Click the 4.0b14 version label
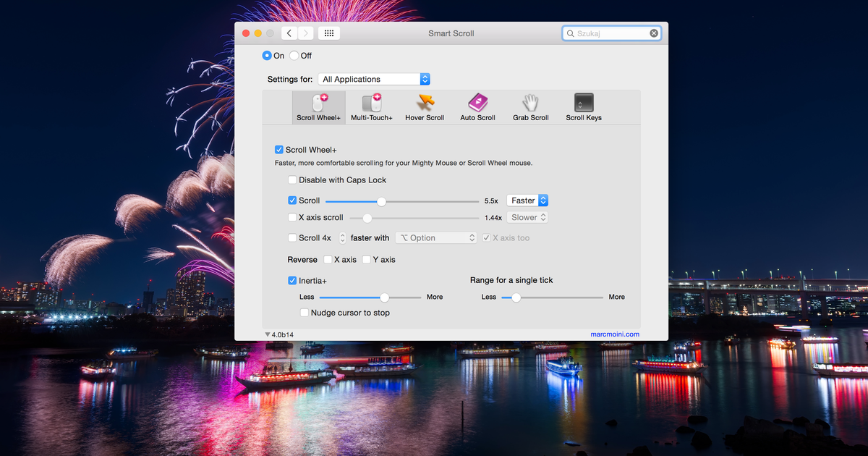 [x=283, y=334]
